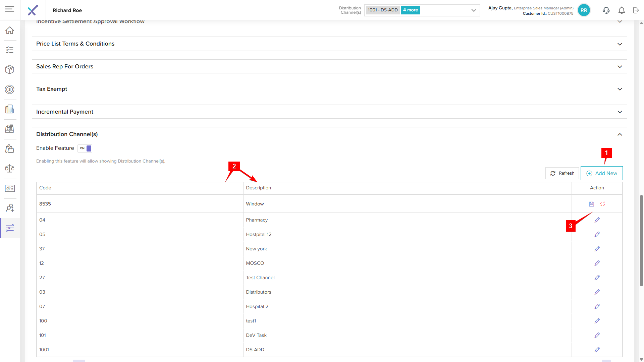
Task: Open the Distribution Channel(s) dropdown in header
Action: [x=474, y=10]
